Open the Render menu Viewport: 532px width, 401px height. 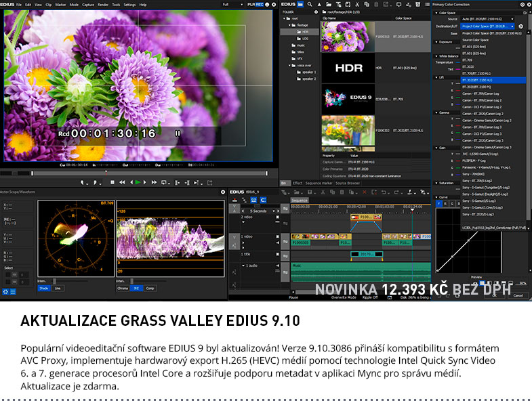[x=103, y=5]
